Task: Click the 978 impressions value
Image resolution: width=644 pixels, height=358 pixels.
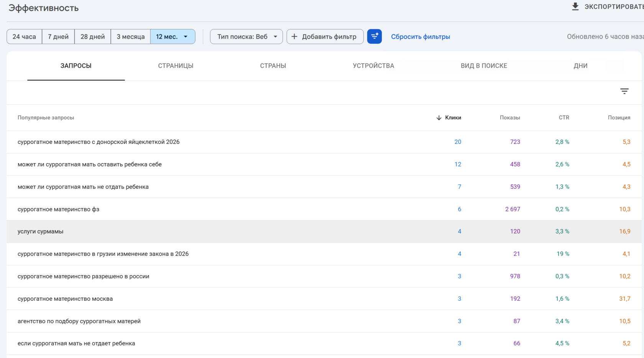Action: 515,276
